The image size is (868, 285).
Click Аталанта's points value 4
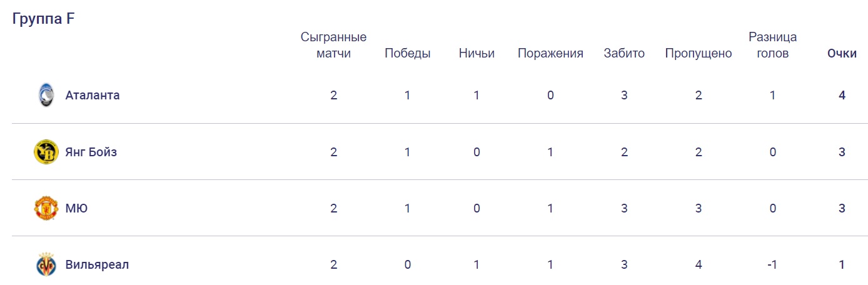(x=842, y=95)
